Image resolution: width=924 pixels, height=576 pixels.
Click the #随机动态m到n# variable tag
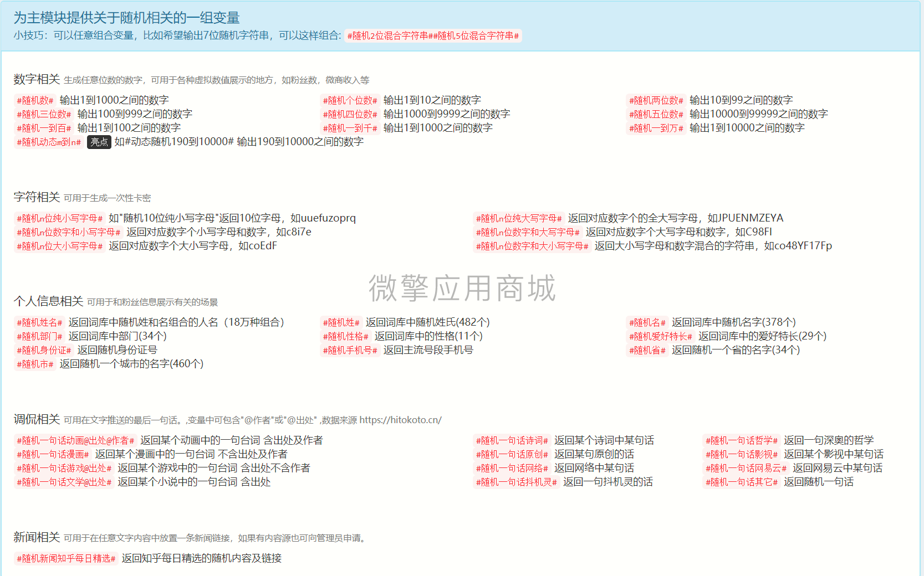49,142
